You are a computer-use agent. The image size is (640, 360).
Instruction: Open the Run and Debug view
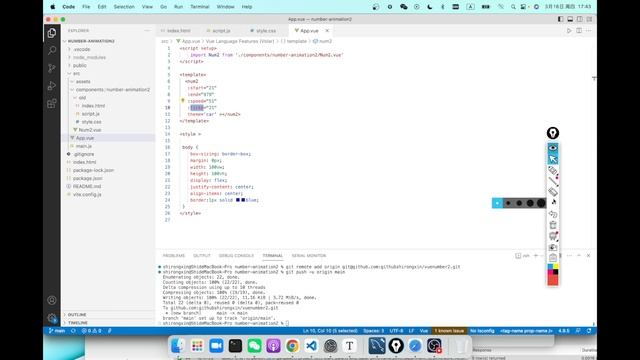click(x=52, y=86)
